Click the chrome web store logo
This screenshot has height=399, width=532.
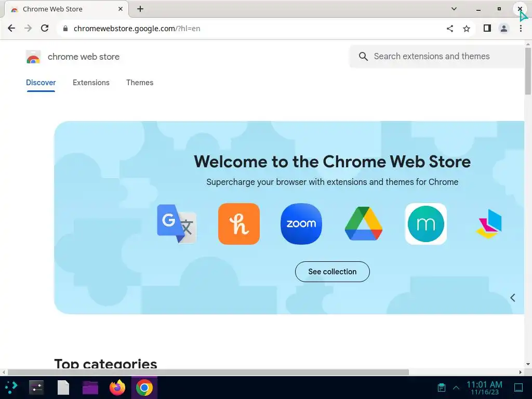tap(33, 57)
